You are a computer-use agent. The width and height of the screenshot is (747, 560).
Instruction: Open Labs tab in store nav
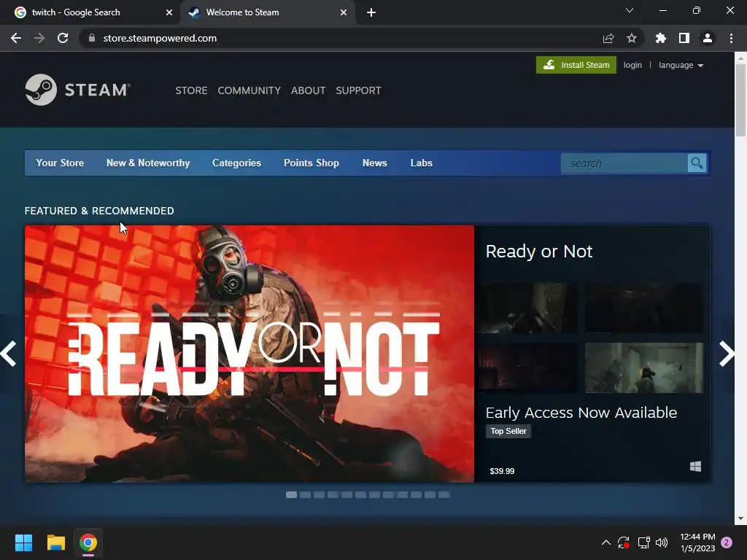[x=422, y=163]
